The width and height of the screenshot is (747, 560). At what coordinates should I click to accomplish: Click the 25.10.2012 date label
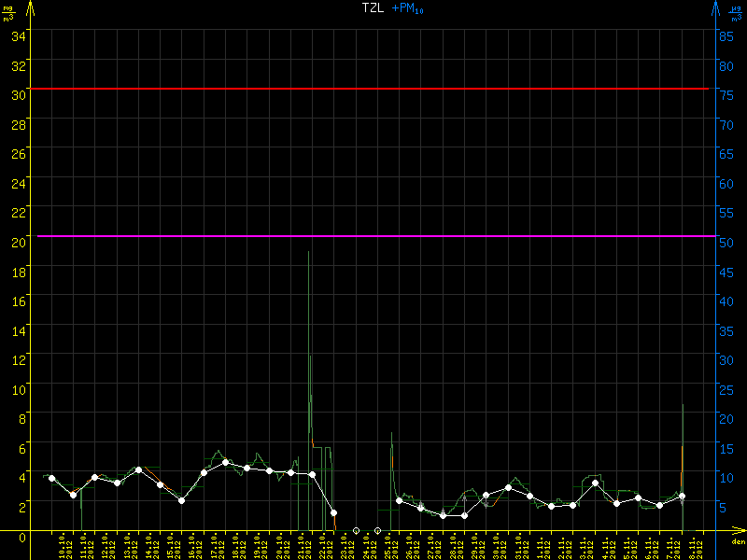(388, 545)
